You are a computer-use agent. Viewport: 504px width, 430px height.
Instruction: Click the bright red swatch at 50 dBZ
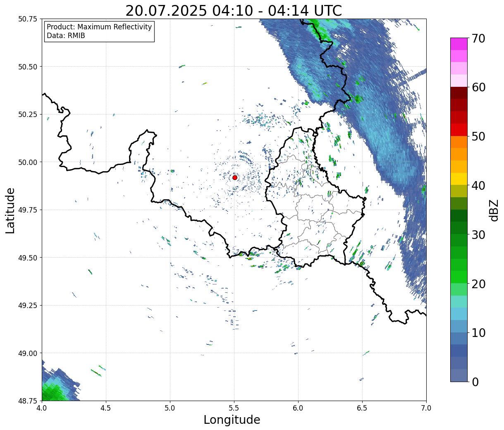click(459, 130)
